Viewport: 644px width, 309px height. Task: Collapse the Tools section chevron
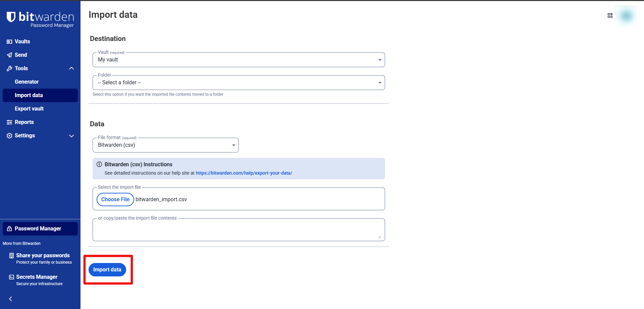[x=71, y=69]
